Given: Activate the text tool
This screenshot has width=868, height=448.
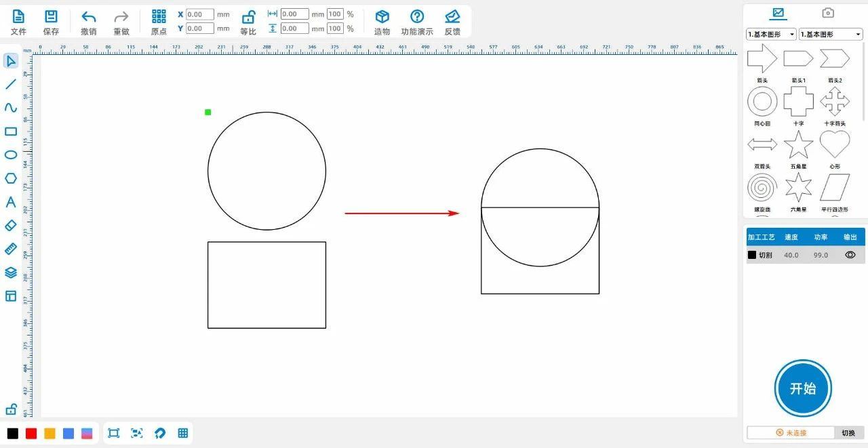Looking at the screenshot, I should tap(11, 202).
